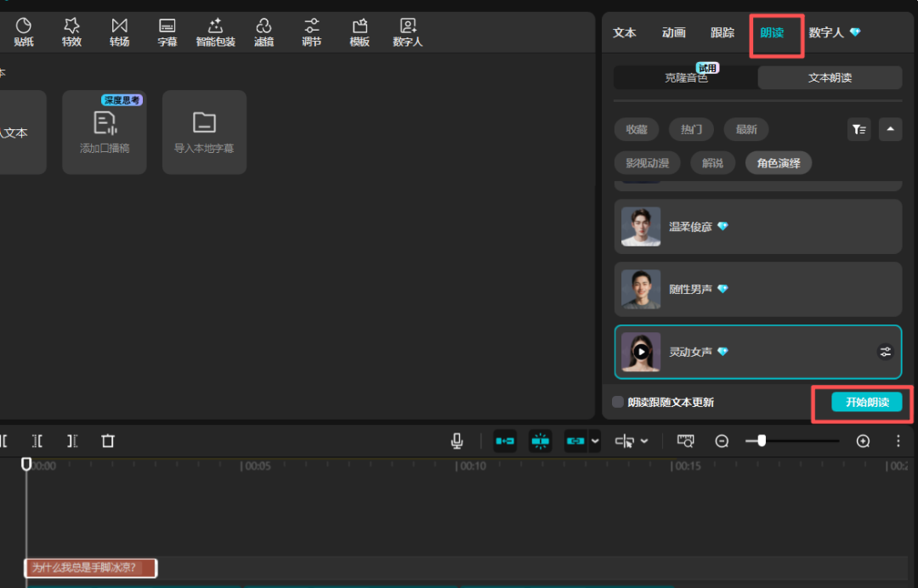Click the 开始朗读 button
This screenshot has width=918, height=588.
[866, 403]
